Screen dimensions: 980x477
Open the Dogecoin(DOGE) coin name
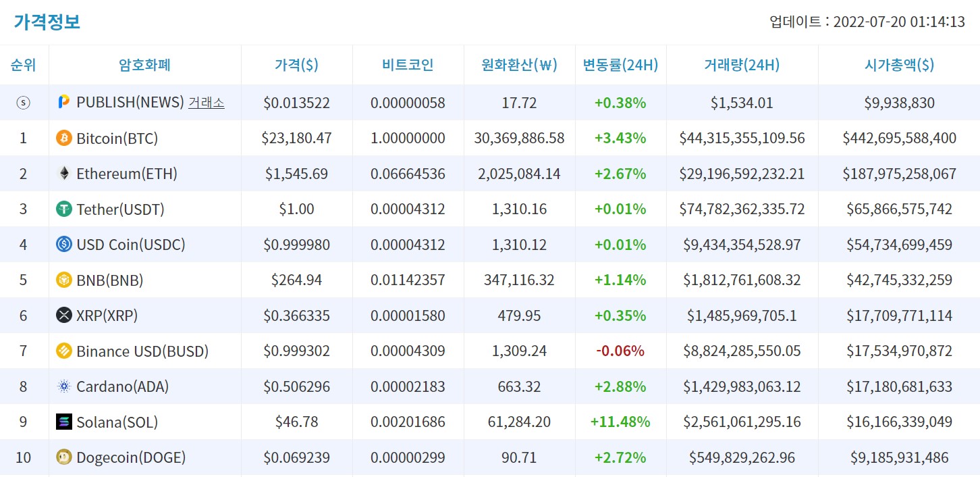coord(131,457)
